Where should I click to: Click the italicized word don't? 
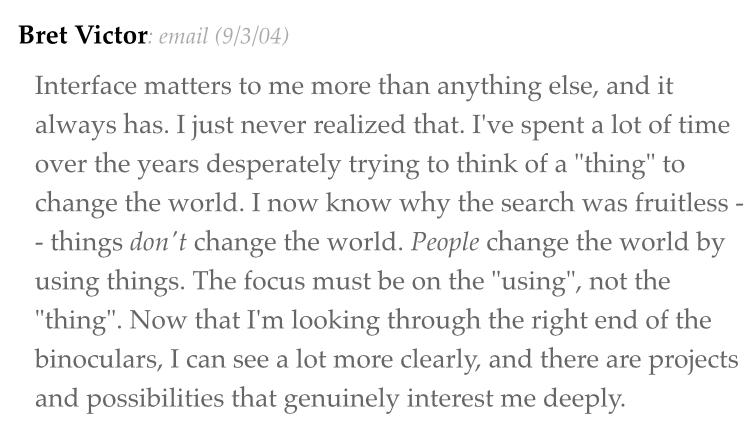click(x=158, y=242)
